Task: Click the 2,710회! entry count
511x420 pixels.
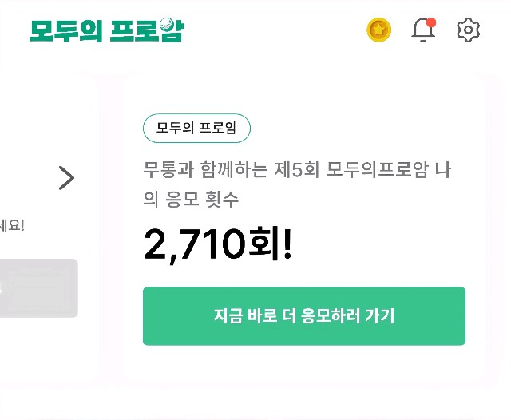Action: [x=218, y=245]
